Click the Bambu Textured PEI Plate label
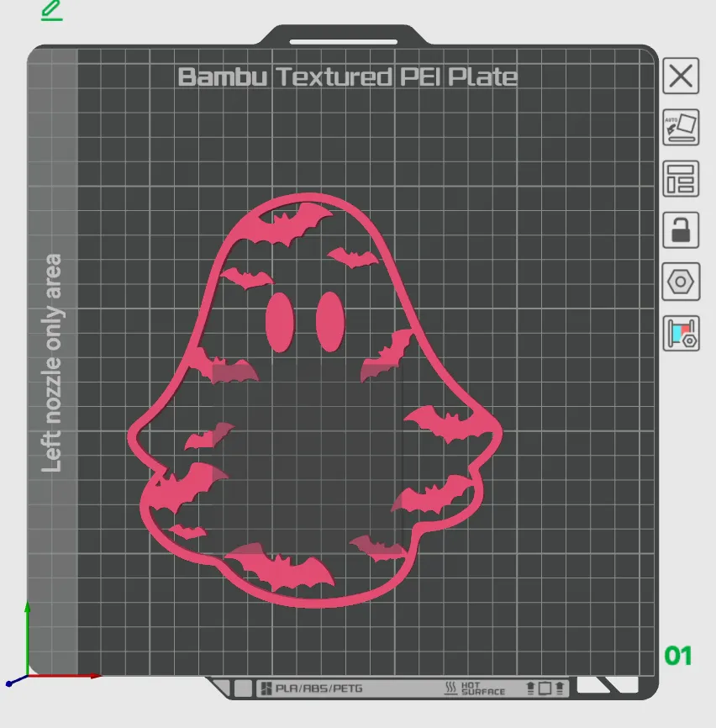716x728 pixels. tap(348, 77)
